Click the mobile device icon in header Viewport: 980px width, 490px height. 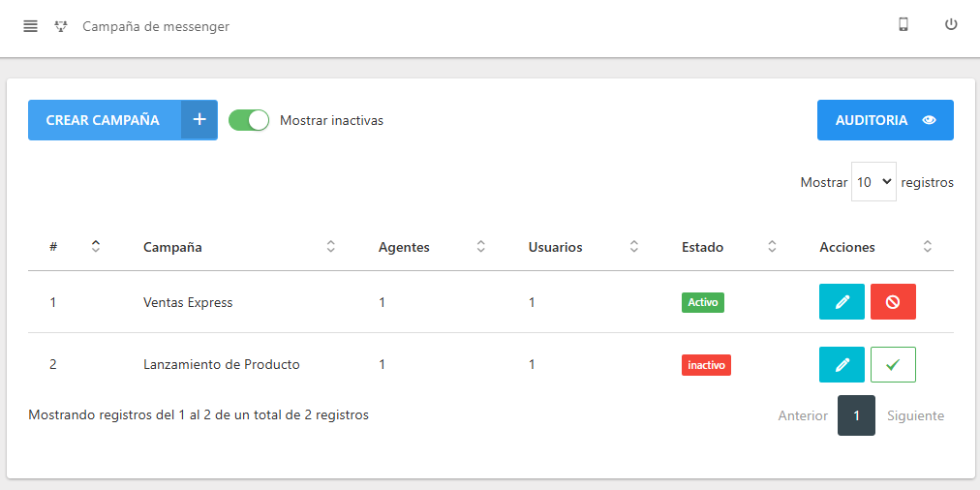(903, 25)
